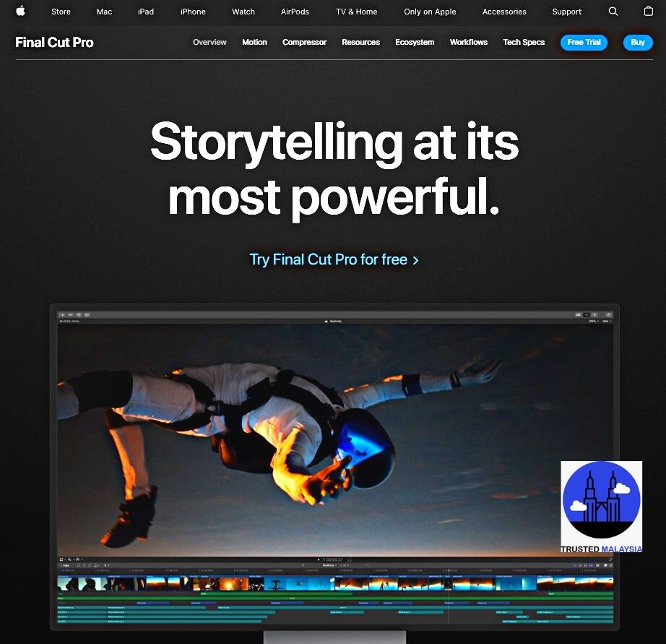Open the Resources tab
Screen dimensions: 666x644
click(361, 42)
